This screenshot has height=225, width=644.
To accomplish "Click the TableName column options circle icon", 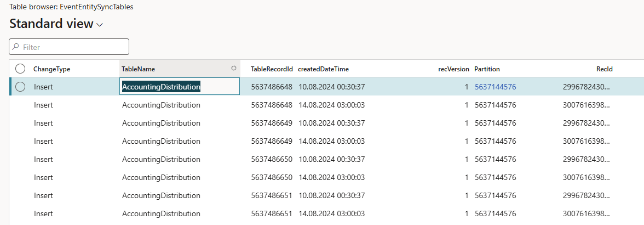I will [234, 69].
